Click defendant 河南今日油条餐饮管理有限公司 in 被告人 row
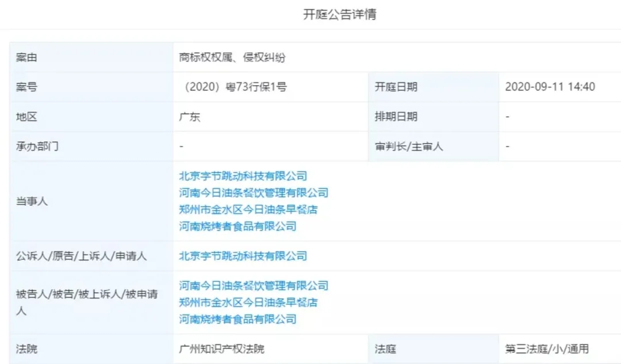Screen dimensions: 621x364 (254, 286)
